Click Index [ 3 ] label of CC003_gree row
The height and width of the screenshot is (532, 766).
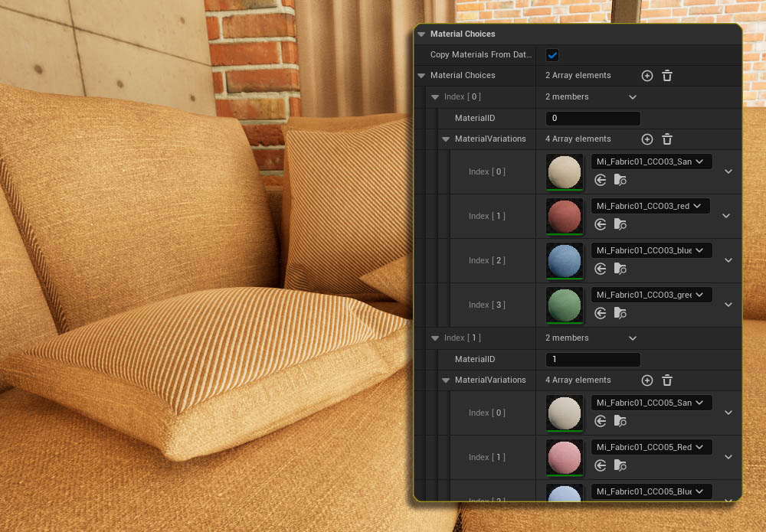tap(487, 305)
